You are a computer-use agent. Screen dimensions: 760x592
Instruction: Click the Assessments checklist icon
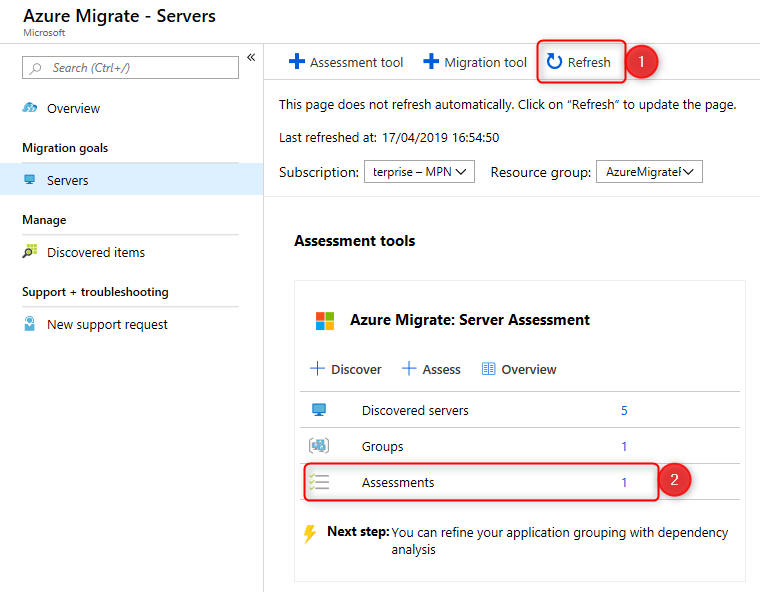pyautogui.click(x=319, y=481)
